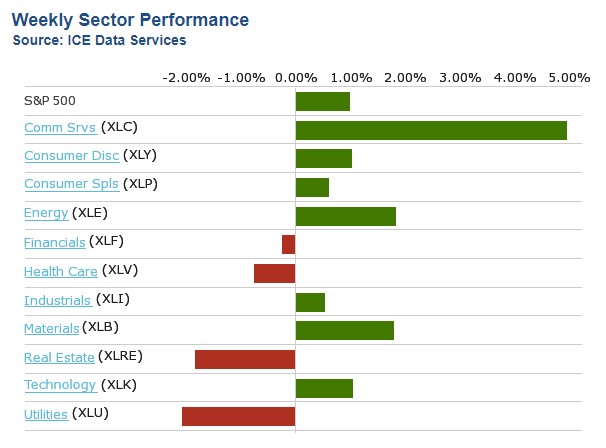This screenshot has height=448, width=606.
Task: Open the Consumer Disc sector link
Action: point(71,156)
